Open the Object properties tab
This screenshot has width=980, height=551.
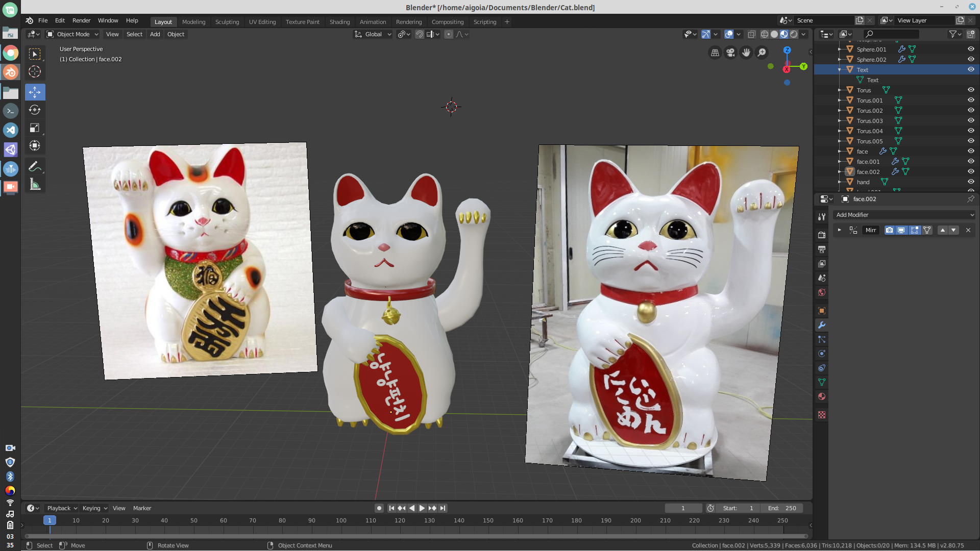coord(822,311)
